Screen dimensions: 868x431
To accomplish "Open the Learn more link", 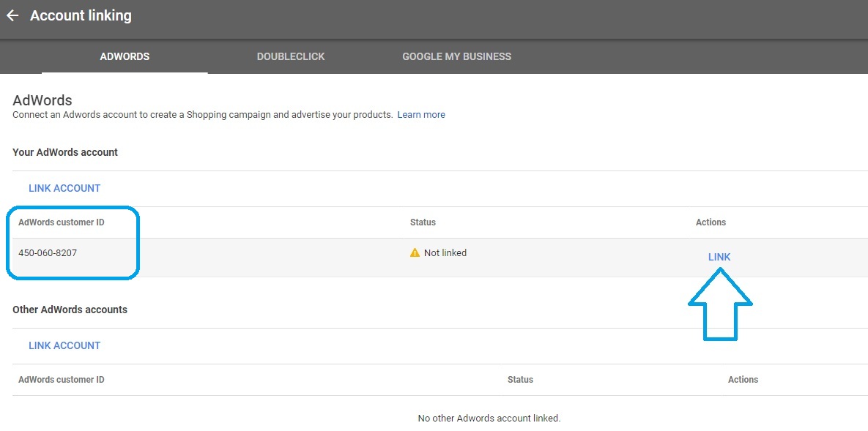I will [421, 115].
